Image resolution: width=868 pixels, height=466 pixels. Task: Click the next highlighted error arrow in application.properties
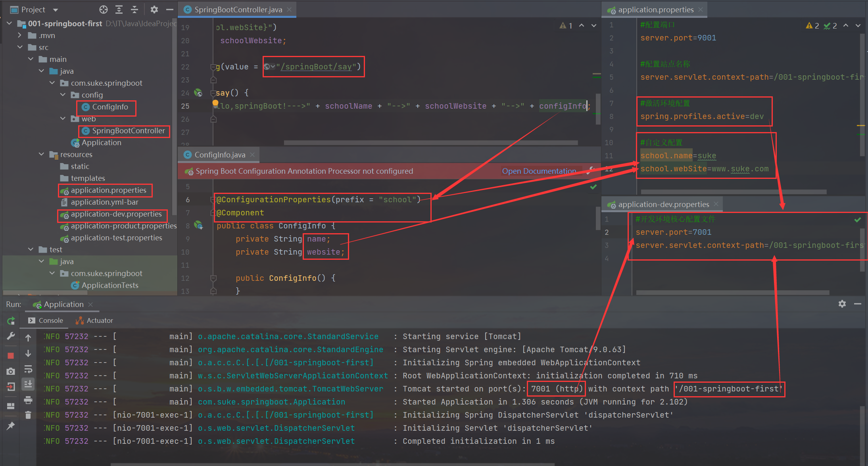click(x=858, y=25)
